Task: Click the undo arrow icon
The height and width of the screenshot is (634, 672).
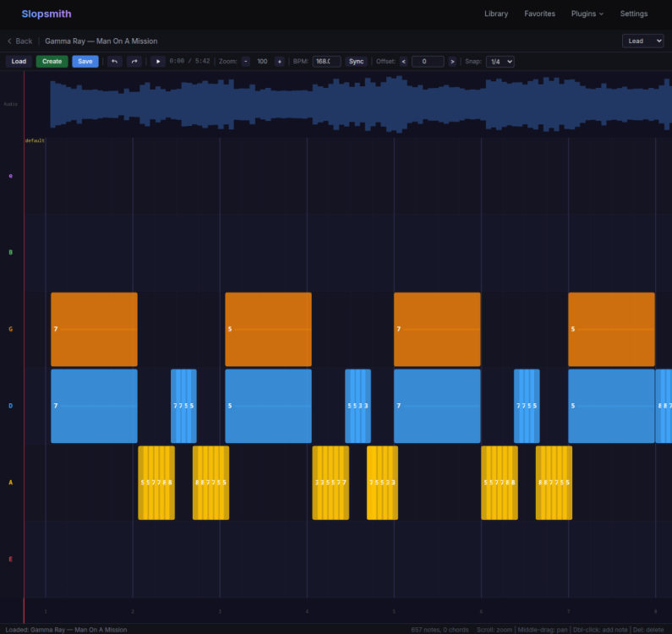Action: coord(114,62)
